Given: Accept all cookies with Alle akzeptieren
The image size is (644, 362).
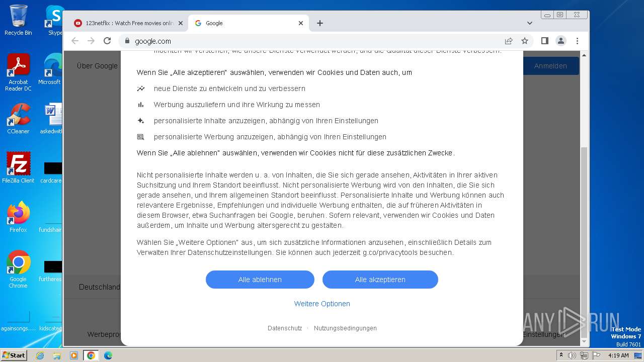Looking at the screenshot, I should coord(380,280).
